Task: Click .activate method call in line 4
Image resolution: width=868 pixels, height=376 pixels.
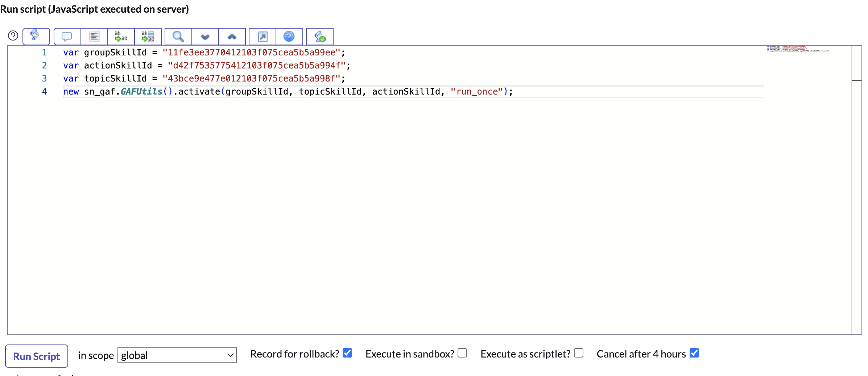Action: (x=197, y=92)
